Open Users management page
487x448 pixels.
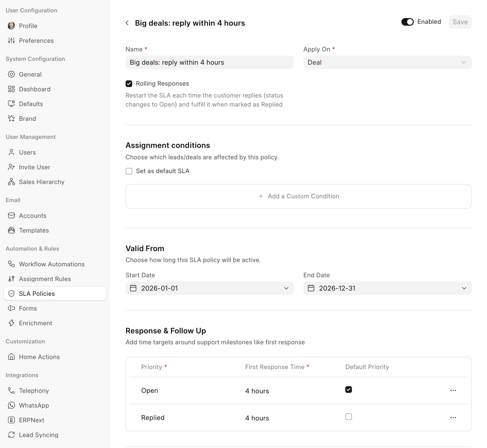(55, 152)
